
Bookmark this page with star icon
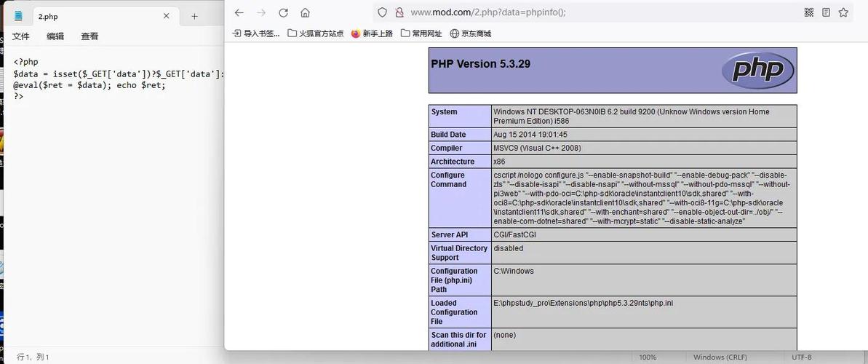point(843,12)
